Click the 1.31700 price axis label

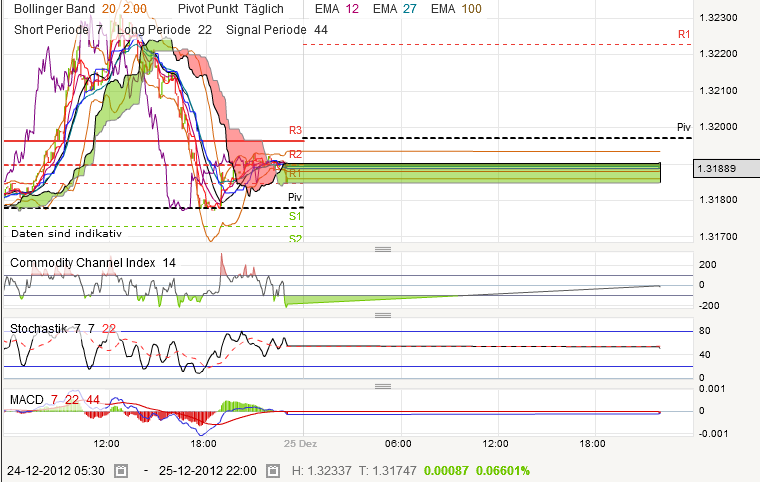click(x=718, y=237)
